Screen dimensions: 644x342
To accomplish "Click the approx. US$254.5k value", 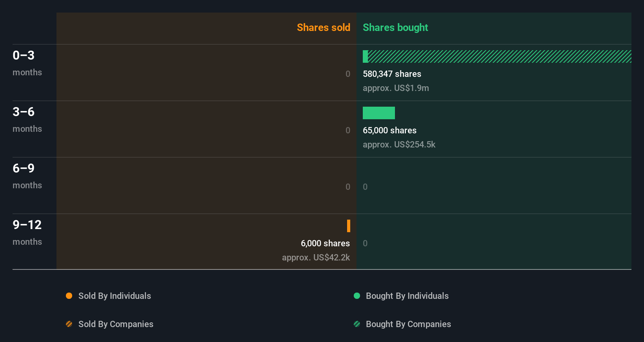I will (399, 144).
